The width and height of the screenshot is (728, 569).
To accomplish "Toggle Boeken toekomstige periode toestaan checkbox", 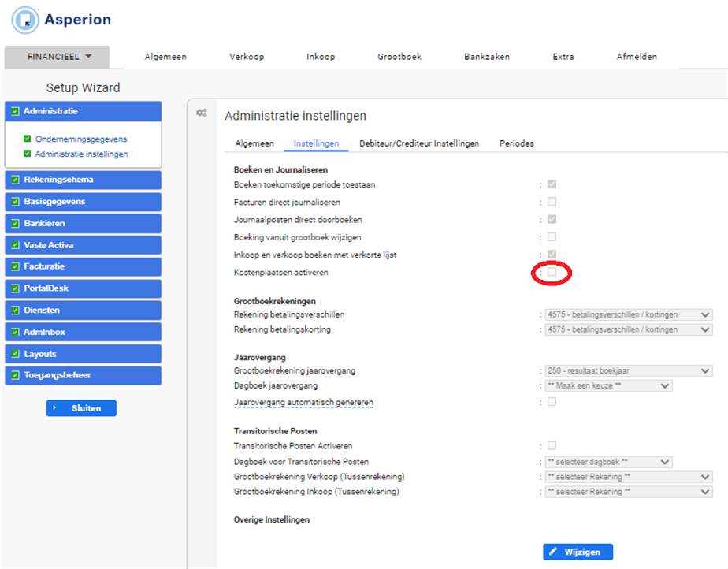I will coord(552,184).
